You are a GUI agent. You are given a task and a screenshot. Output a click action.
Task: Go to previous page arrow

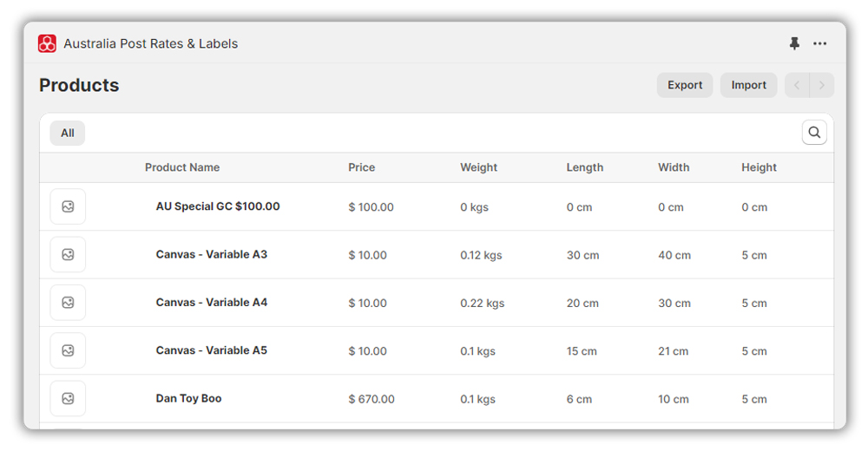pos(797,85)
